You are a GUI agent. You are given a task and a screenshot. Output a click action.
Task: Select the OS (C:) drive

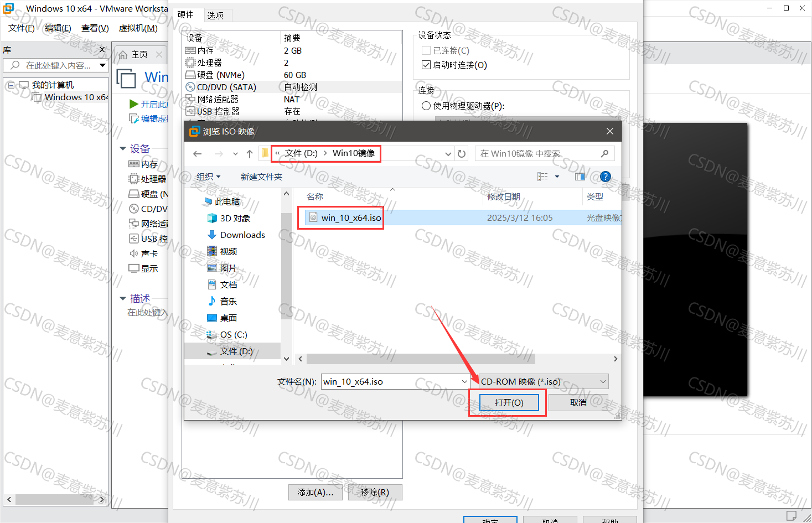point(227,334)
